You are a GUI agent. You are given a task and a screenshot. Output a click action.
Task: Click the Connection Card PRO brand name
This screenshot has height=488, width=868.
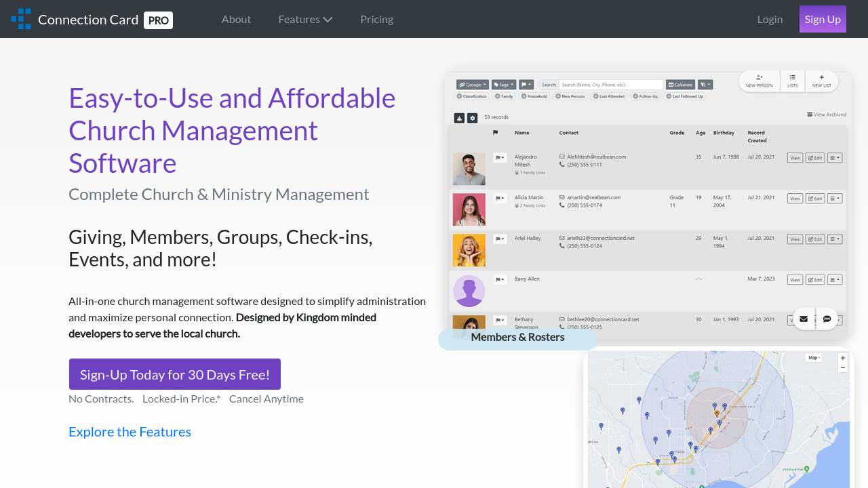(x=105, y=20)
